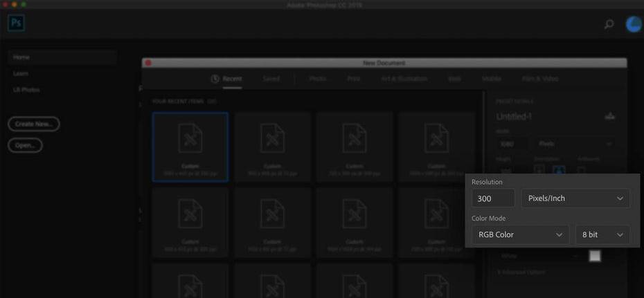This screenshot has width=644, height=298.
Task: Switch to the Film & Video tab
Action: coord(540,79)
